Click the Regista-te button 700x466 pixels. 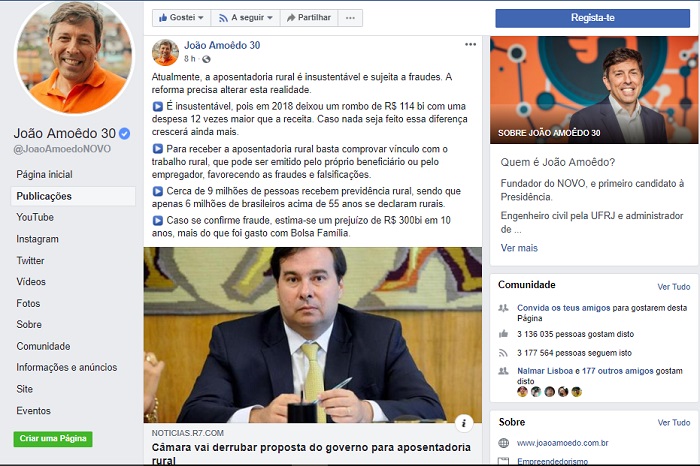pyautogui.click(x=592, y=18)
